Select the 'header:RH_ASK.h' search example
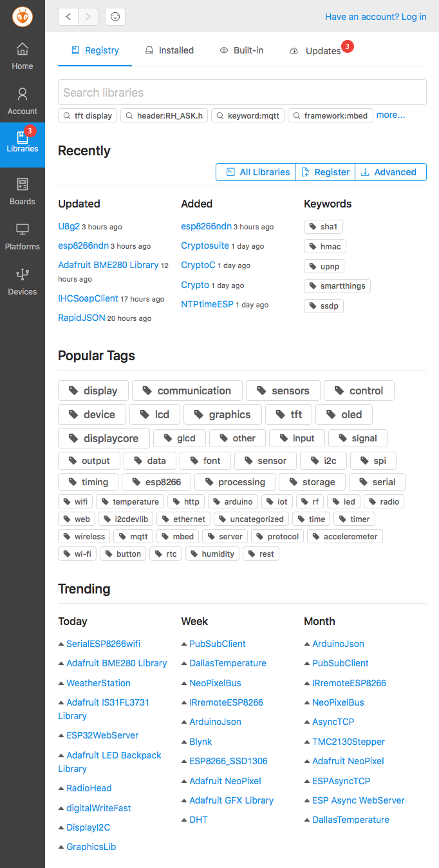Screen dimensions: 439x868 click(x=164, y=116)
